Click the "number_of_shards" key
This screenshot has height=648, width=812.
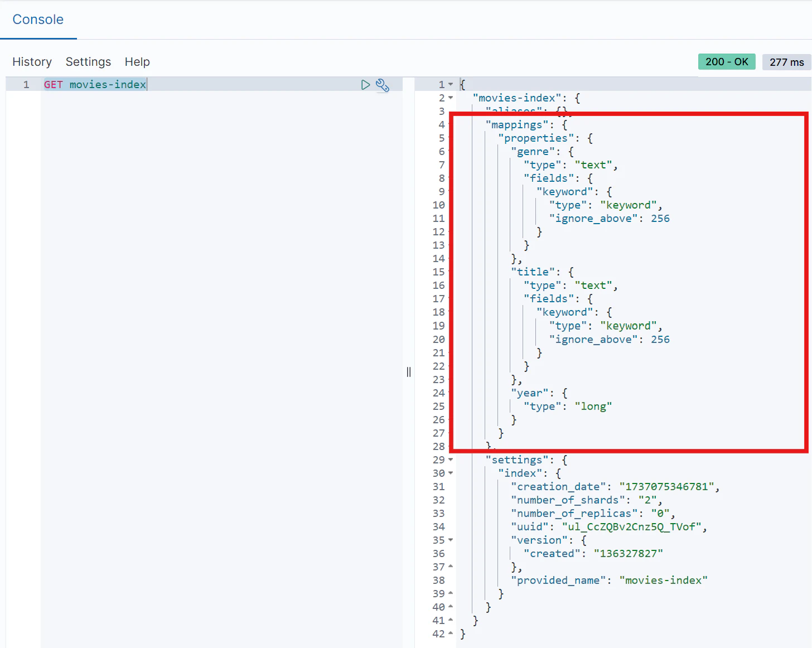[568, 500]
